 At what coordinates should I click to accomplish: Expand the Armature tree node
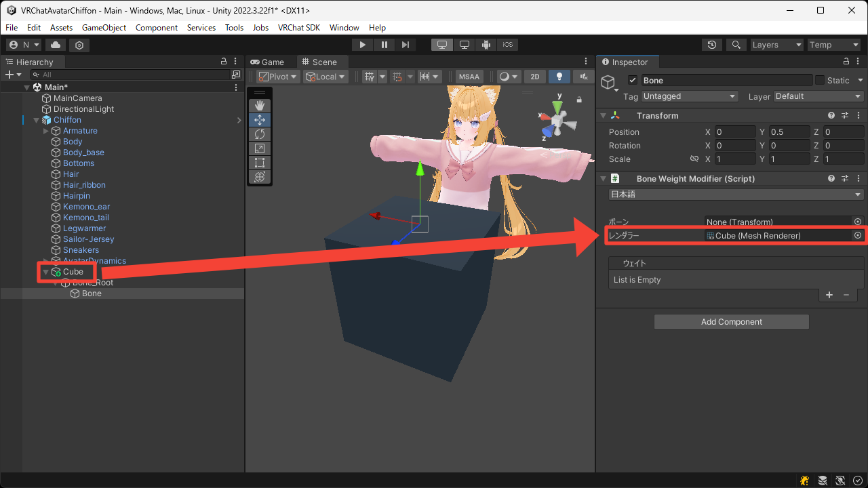click(x=46, y=131)
